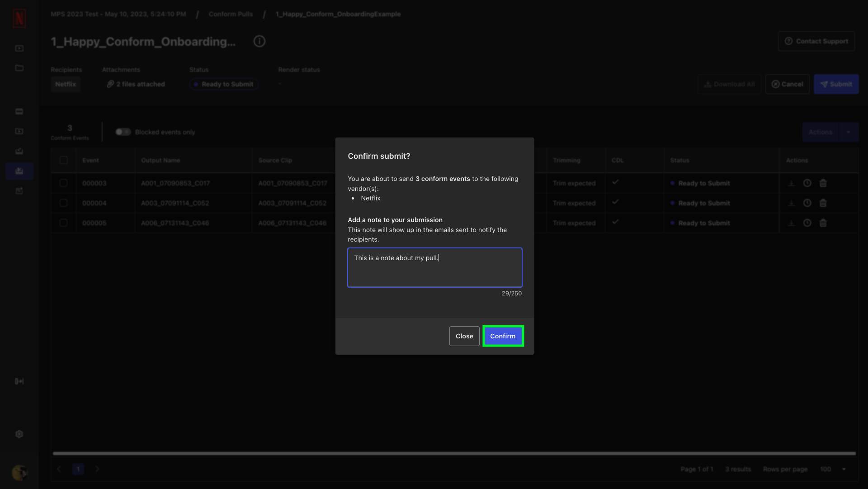This screenshot has height=489, width=868.
Task: Go to the Conform Pulls breadcrumb
Action: [231, 14]
